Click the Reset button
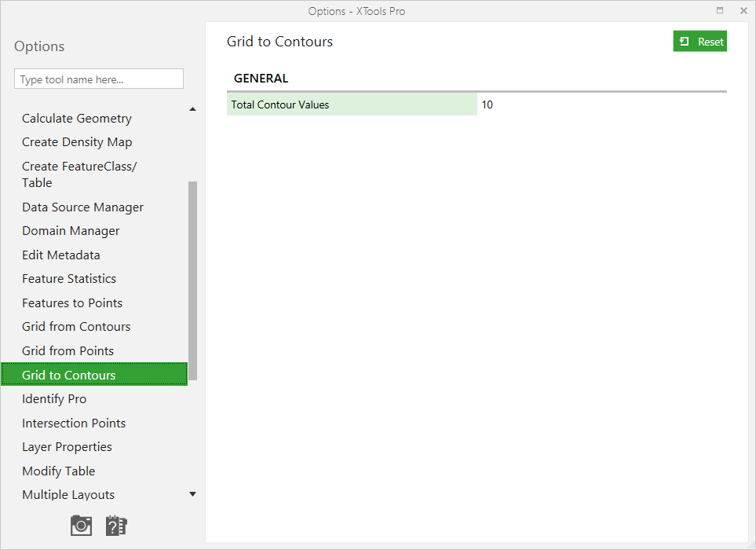 click(699, 42)
